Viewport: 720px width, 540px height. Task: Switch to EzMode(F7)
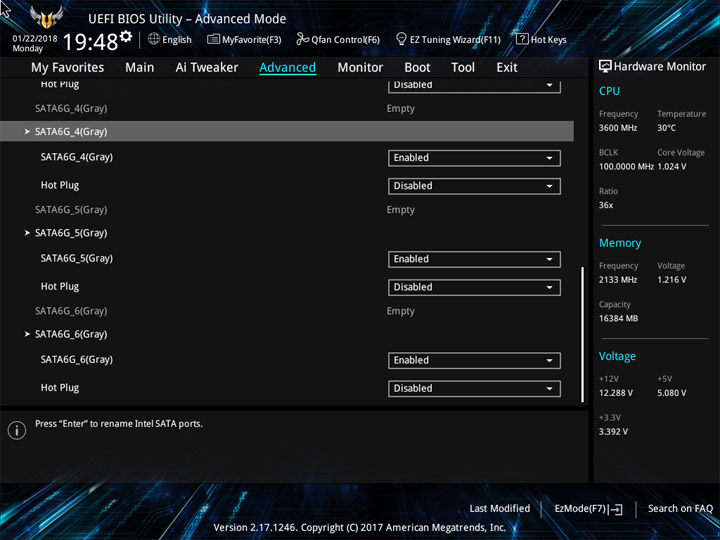589,509
